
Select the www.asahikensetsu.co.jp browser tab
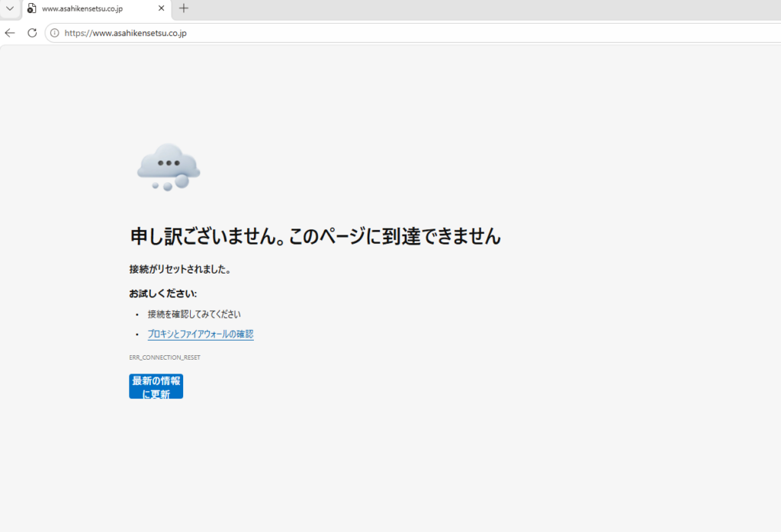coord(97,9)
